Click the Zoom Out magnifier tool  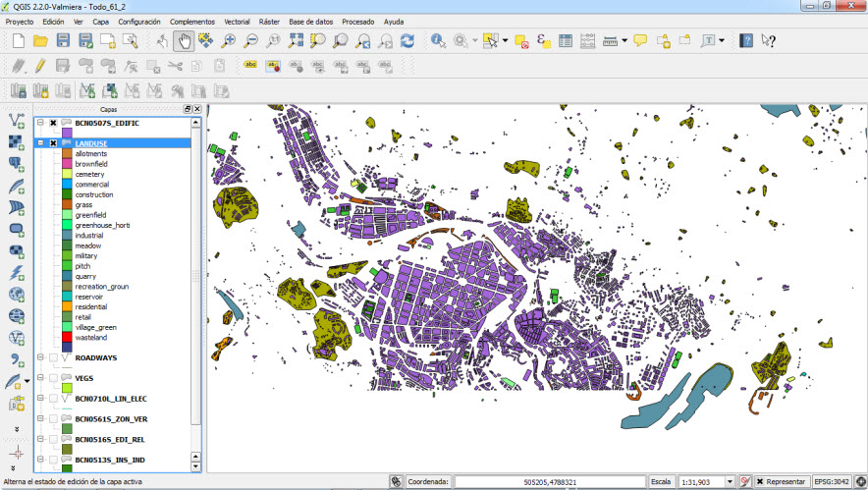click(x=251, y=40)
